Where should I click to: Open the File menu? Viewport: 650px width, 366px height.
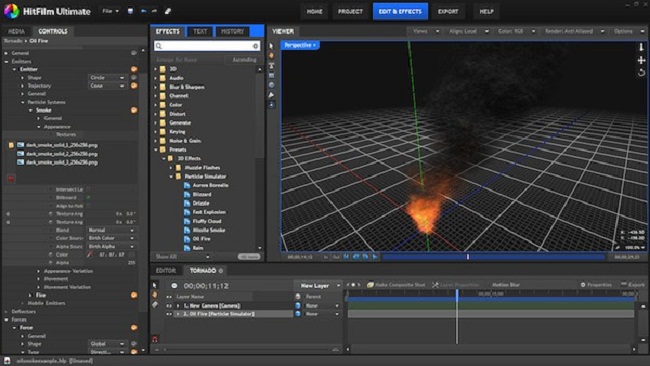pyautogui.click(x=110, y=11)
